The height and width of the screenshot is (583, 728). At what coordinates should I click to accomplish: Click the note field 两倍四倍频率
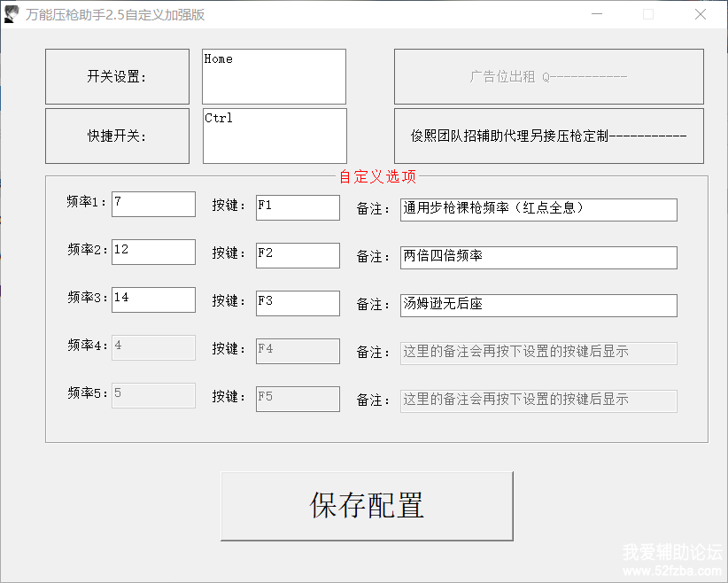coord(538,258)
